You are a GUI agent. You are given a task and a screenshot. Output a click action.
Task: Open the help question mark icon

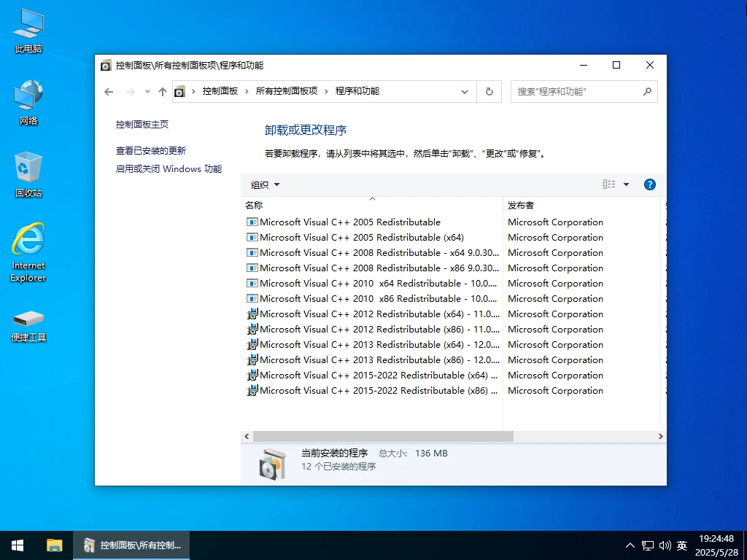coord(649,184)
